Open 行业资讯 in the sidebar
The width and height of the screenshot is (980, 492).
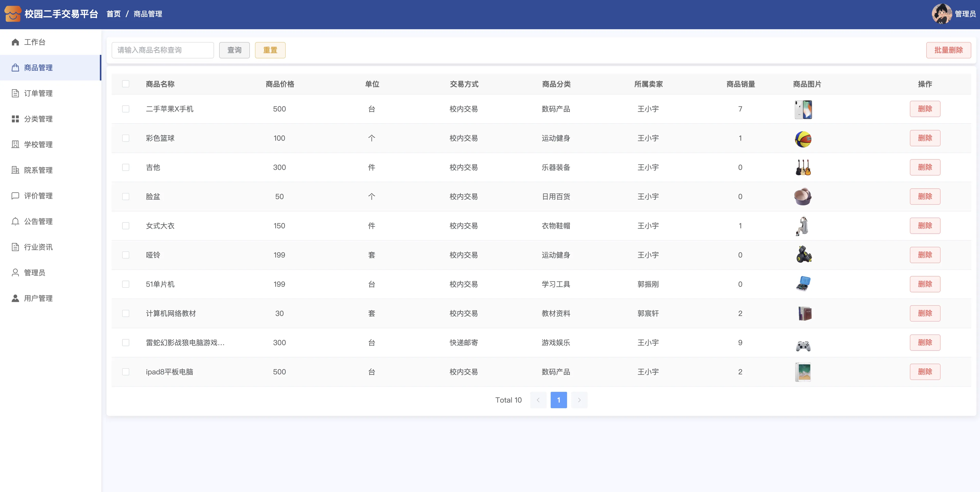click(x=38, y=247)
